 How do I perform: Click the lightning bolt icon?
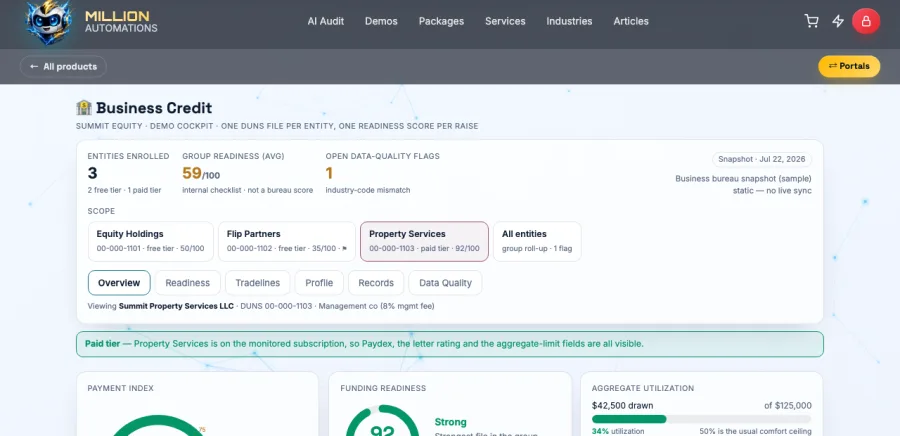pyautogui.click(x=838, y=21)
